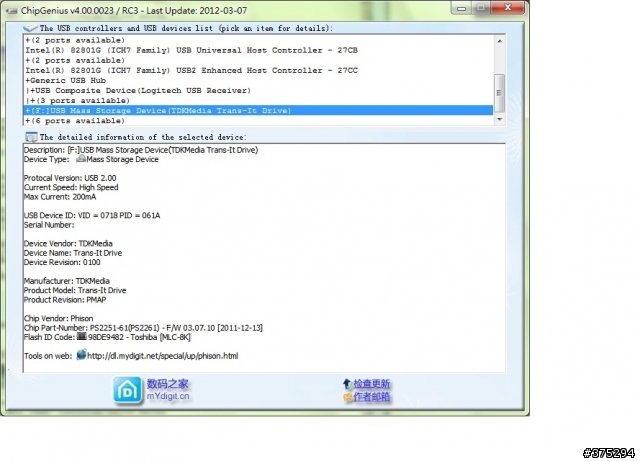This screenshot has height=461, width=640.
Task: Click the Device Vendor: TDKMedia line
Action: pos(68,243)
